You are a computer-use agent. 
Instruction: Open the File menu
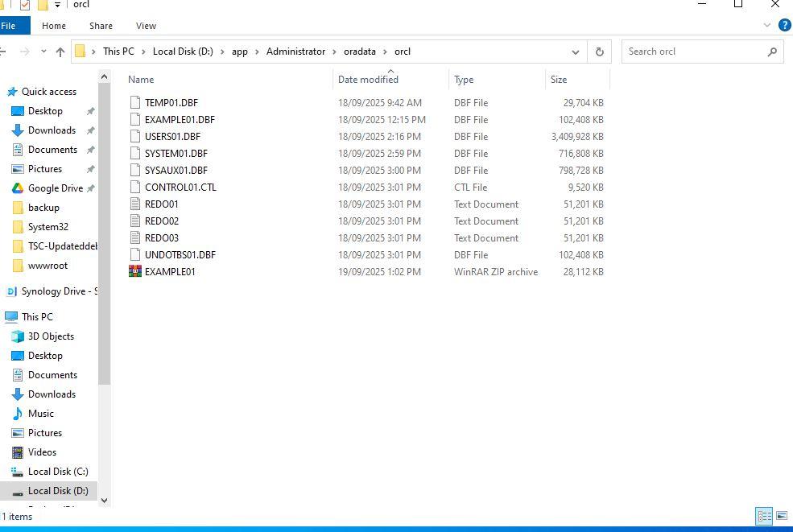(x=10, y=26)
